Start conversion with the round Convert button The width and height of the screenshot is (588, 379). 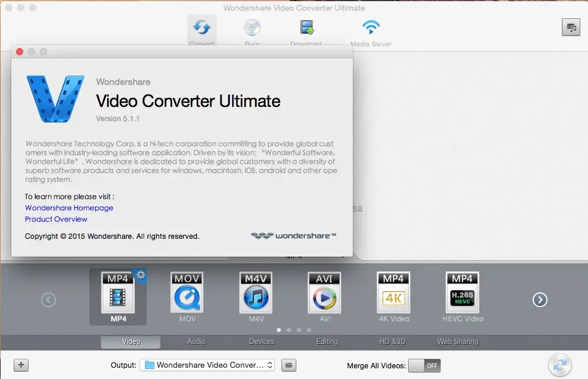click(x=560, y=365)
